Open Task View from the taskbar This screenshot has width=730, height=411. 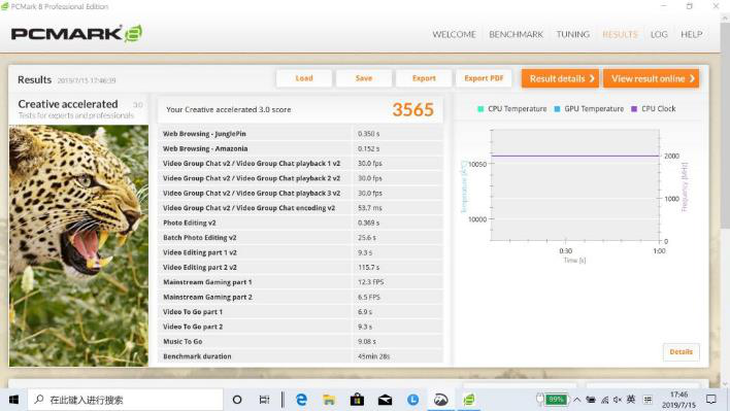tap(264, 399)
